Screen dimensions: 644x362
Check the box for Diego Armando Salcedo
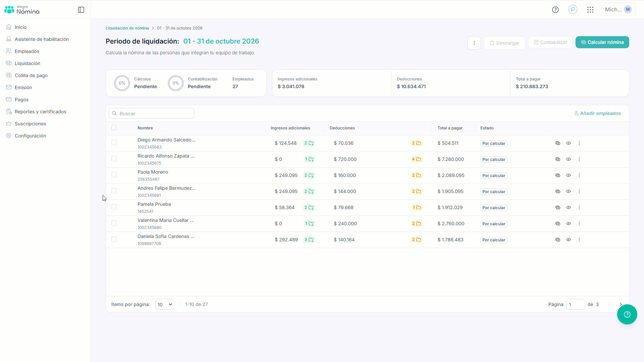coord(114,142)
